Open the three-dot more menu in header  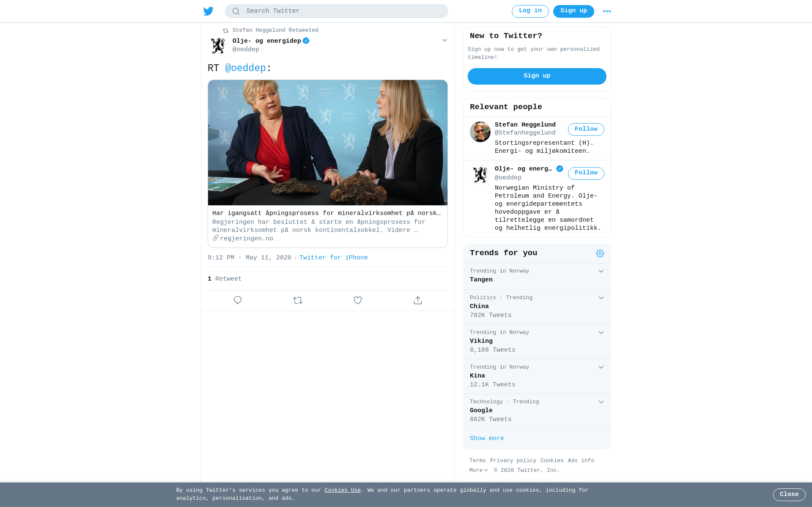coord(607,11)
